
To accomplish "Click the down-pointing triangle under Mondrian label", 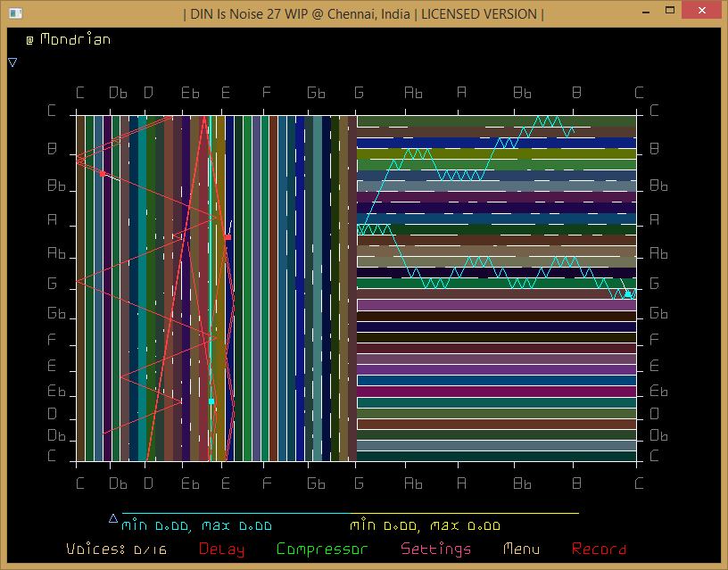I will tap(12, 62).
